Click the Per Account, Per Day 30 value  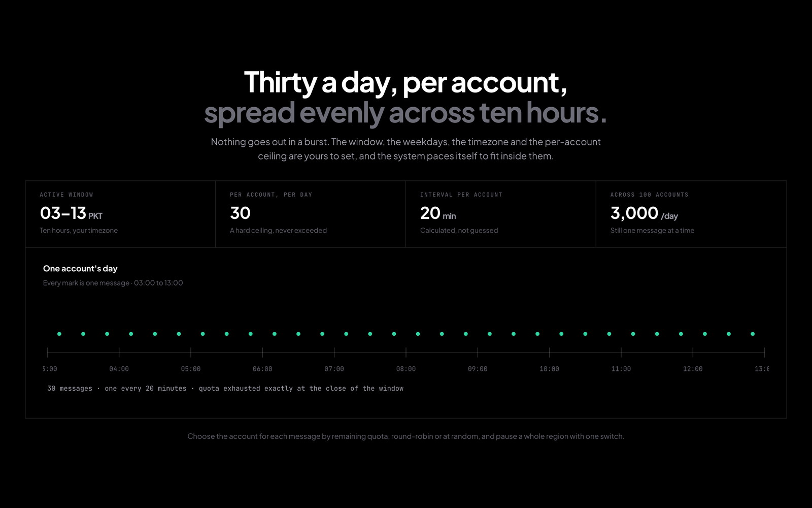coord(240,213)
